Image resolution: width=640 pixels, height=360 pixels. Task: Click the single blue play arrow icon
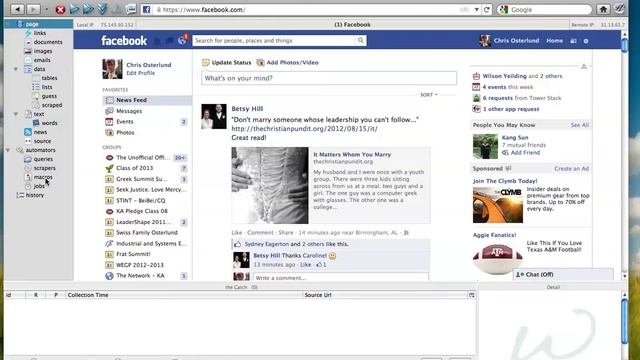click(x=74, y=9)
